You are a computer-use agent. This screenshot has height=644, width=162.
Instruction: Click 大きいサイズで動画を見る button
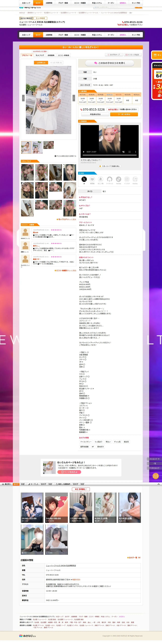click(x=110, y=166)
